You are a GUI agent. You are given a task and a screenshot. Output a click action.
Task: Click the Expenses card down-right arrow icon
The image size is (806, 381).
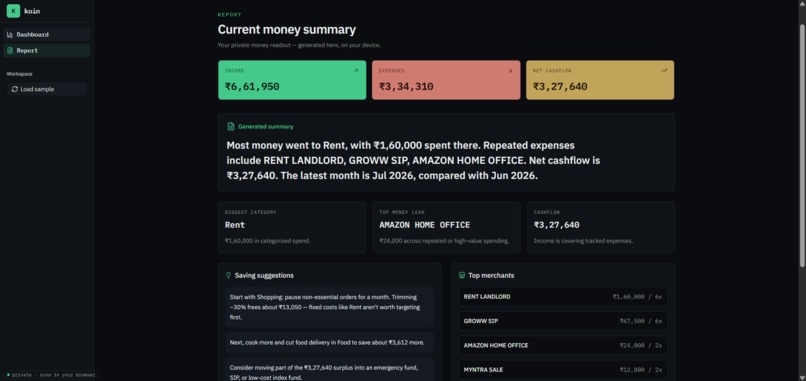(x=510, y=70)
